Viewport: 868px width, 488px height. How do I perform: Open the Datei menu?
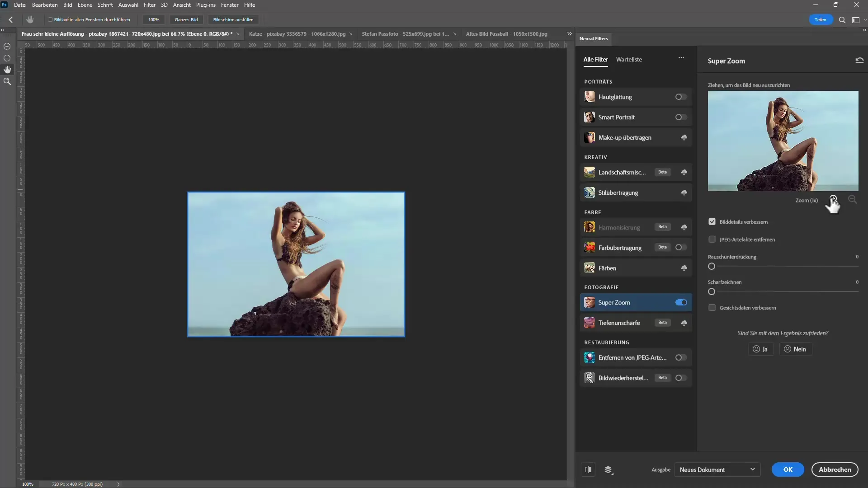(20, 5)
